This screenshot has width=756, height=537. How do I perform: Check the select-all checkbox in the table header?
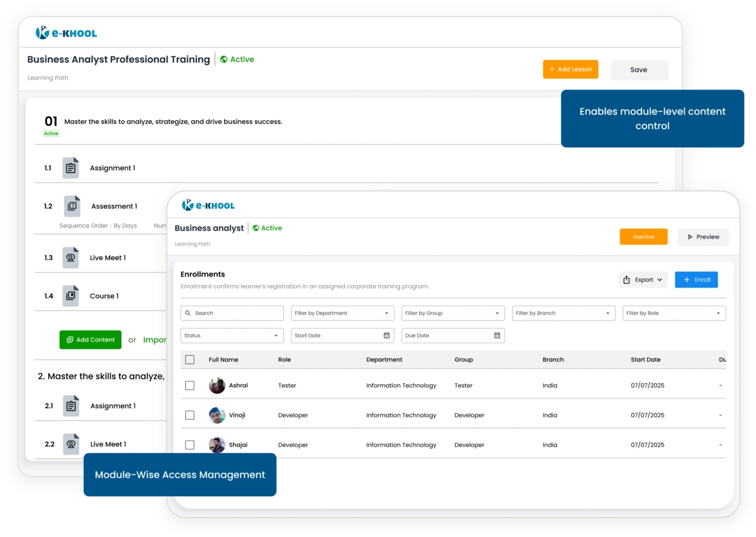coord(190,359)
